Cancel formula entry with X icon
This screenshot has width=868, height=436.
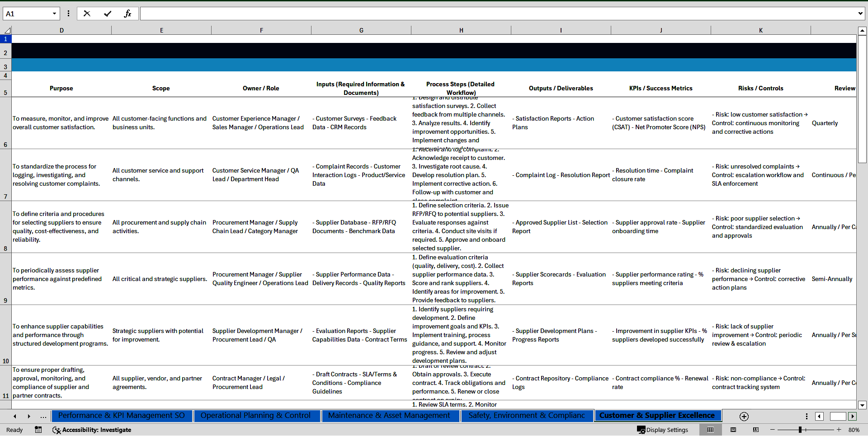pos(87,14)
